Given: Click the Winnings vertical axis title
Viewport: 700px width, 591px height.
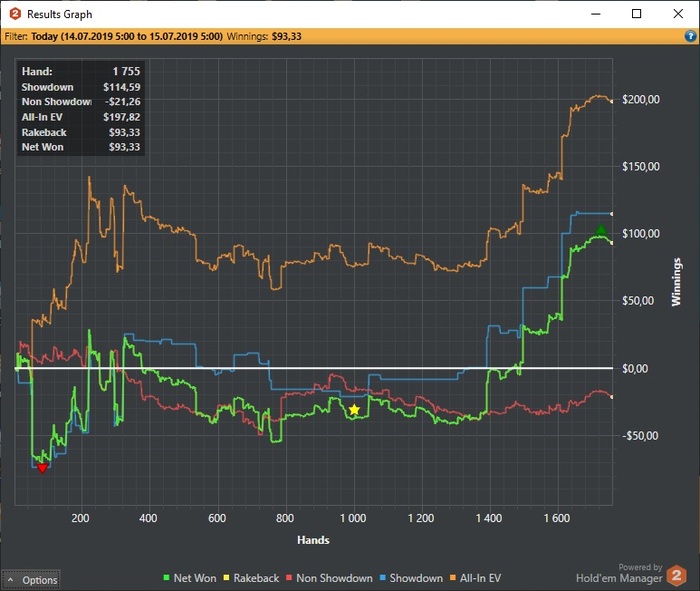Looking at the screenshot, I should coord(676,282).
